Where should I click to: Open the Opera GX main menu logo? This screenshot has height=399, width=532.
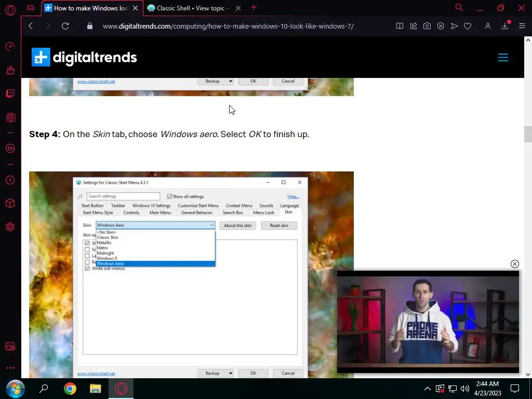(x=10, y=10)
